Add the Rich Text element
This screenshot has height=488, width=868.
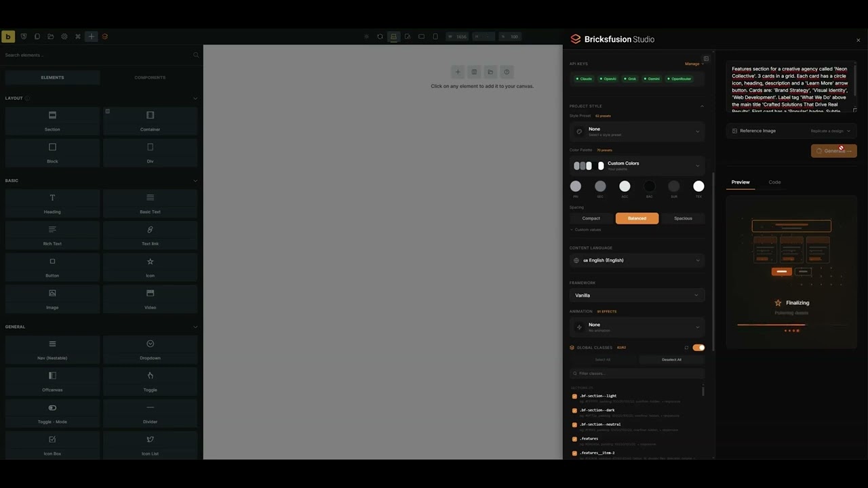pyautogui.click(x=52, y=235)
